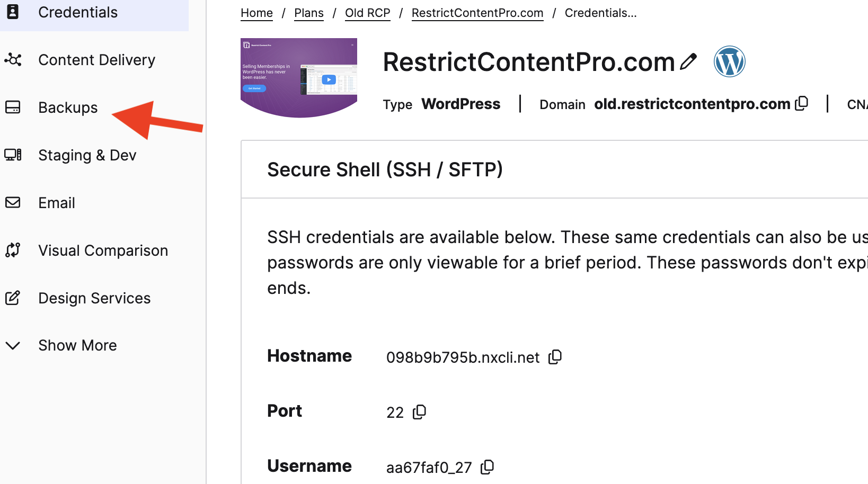The width and height of the screenshot is (868, 484).
Task: Copy the SSH port value 22
Action: [x=419, y=411]
